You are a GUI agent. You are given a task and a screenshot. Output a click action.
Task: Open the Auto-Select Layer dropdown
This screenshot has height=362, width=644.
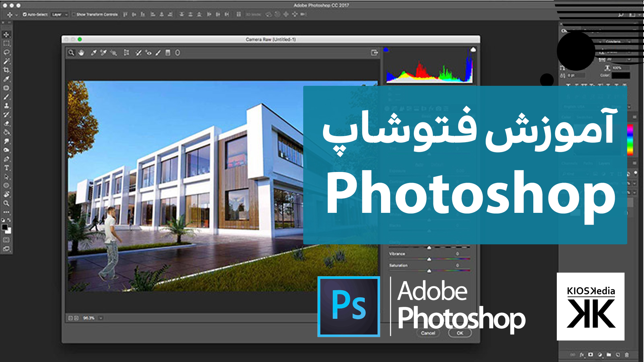point(60,14)
